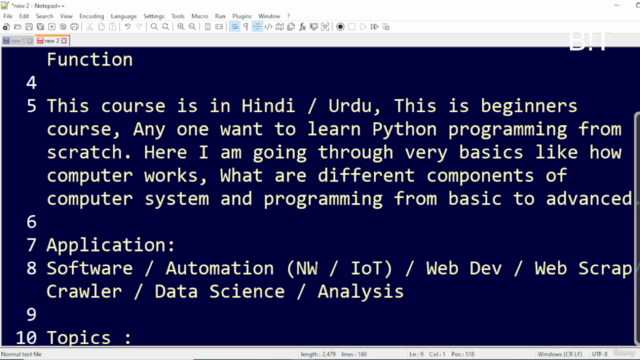Open the Encoding menu
This screenshot has height=360, width=640.
pos(91,16)
